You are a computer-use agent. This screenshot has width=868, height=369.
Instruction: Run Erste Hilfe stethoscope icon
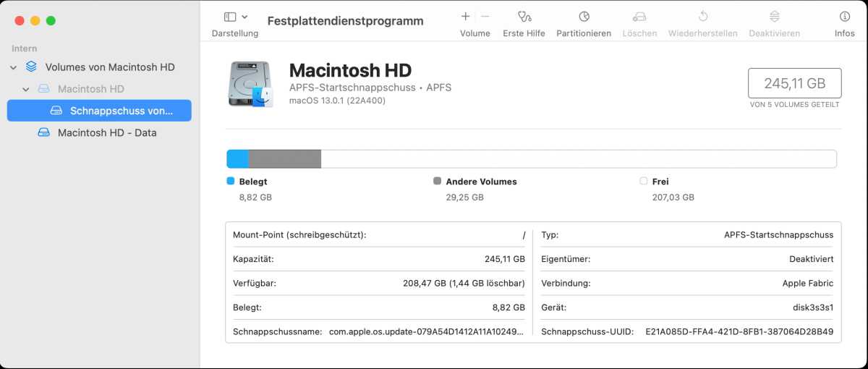point(524,16)
